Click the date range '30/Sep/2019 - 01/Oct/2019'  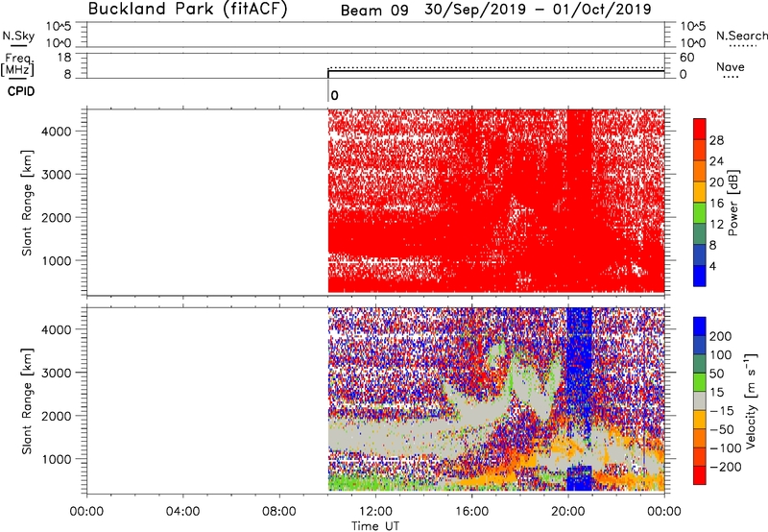(x=538, y=9)
